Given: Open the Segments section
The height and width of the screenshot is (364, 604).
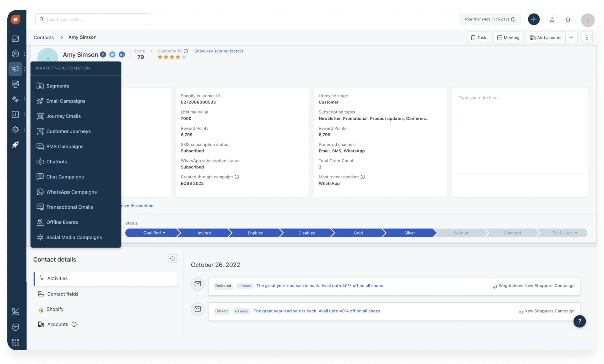Looking at the screenshot, I should pos(57,86).
